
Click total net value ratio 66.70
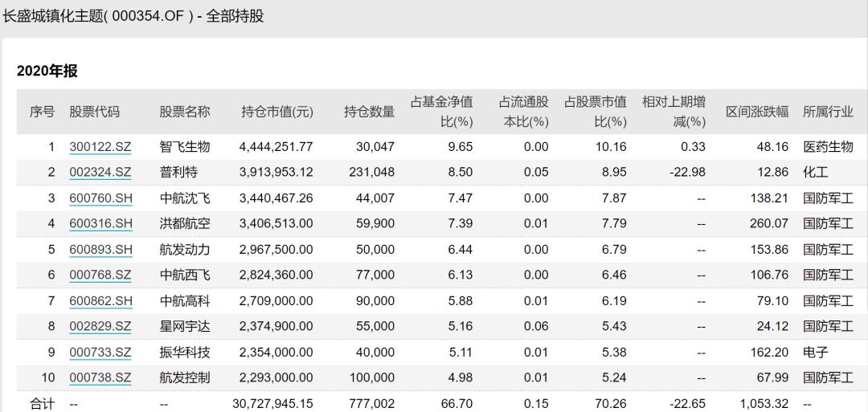tap(458, 404)
